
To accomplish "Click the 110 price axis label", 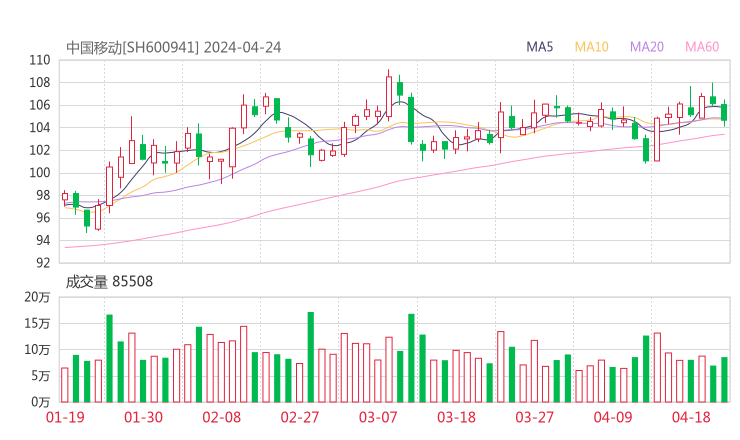I will 40,60.
